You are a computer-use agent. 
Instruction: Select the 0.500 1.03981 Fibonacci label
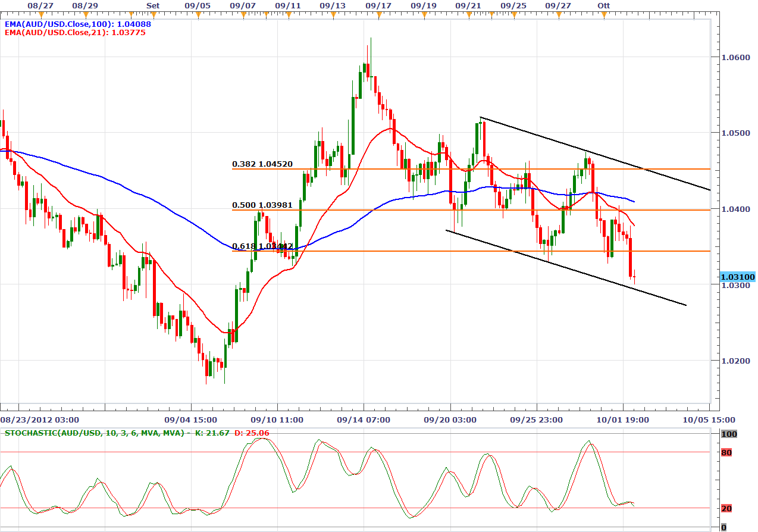tap(262, 205)
